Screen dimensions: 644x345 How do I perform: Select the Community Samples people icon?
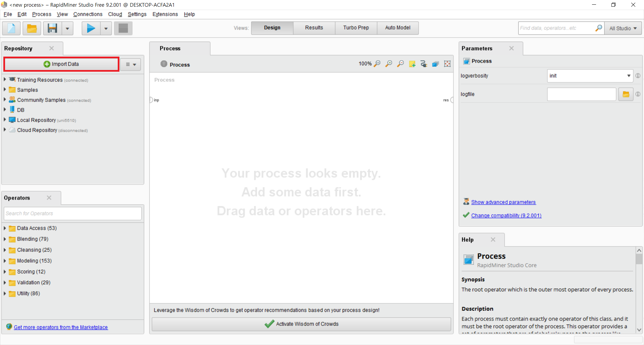point(12,99)
